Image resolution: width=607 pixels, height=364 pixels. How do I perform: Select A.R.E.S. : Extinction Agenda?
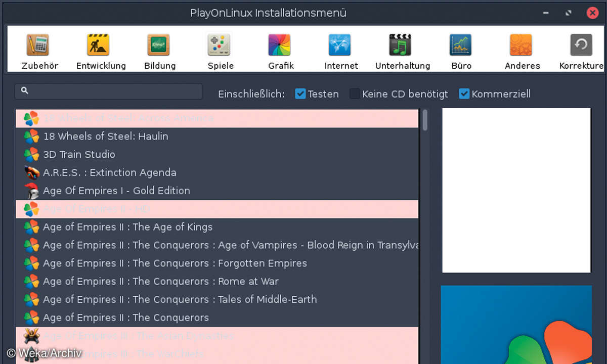[x=217, y=173]
